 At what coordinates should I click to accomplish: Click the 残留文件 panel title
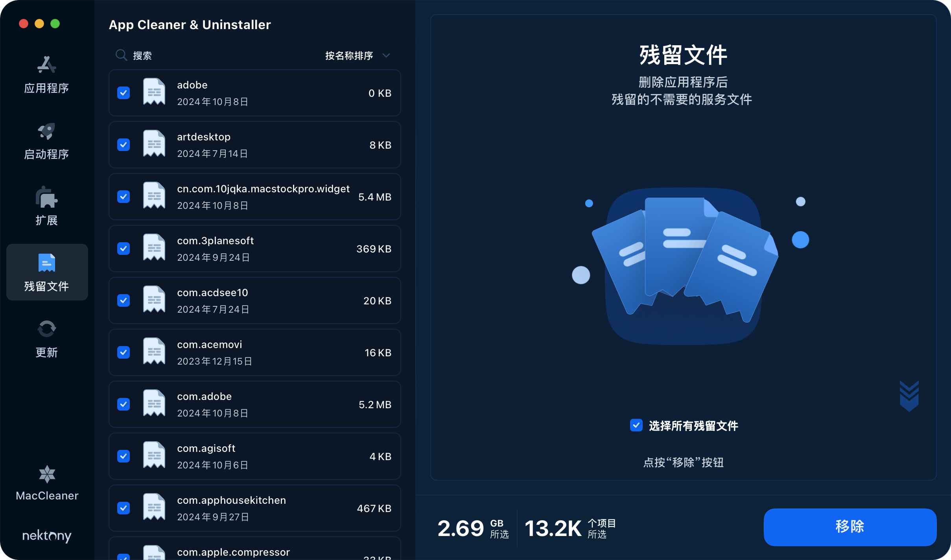[684, 55]
